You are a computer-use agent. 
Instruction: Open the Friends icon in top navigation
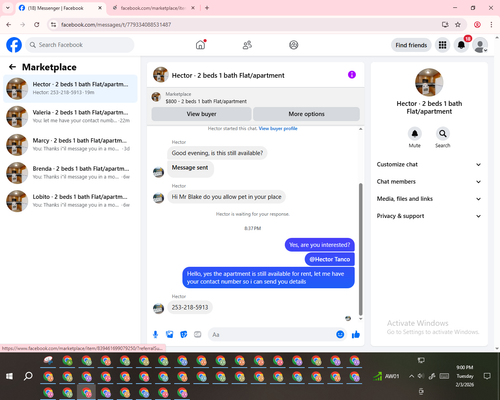click(x=247, y=45)
